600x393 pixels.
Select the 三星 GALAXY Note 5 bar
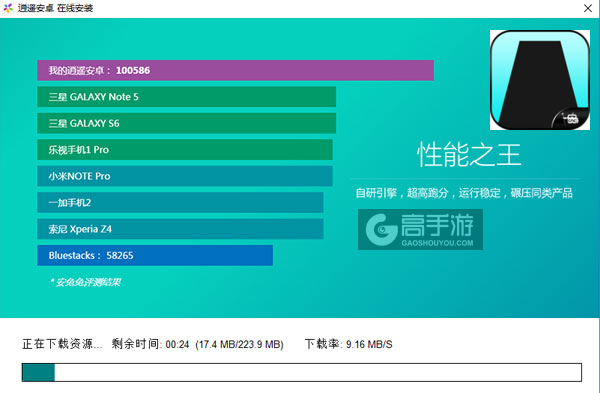point(186,97)
